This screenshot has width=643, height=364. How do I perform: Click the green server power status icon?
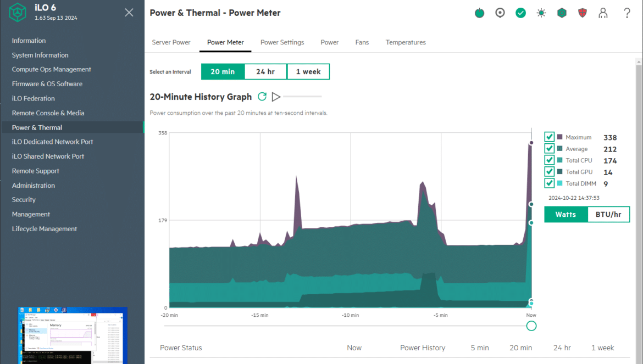[x=479, y=13]
